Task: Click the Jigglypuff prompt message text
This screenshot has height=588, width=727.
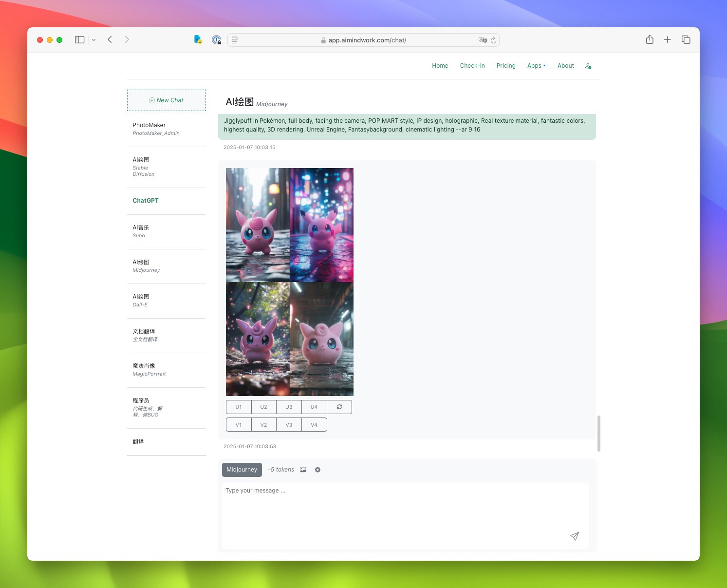Action: (x=405, y=125)
